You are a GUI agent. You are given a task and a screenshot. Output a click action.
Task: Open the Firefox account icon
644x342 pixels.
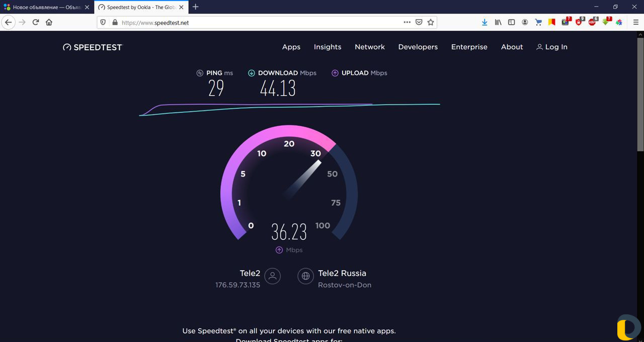(x=525, y=22)
